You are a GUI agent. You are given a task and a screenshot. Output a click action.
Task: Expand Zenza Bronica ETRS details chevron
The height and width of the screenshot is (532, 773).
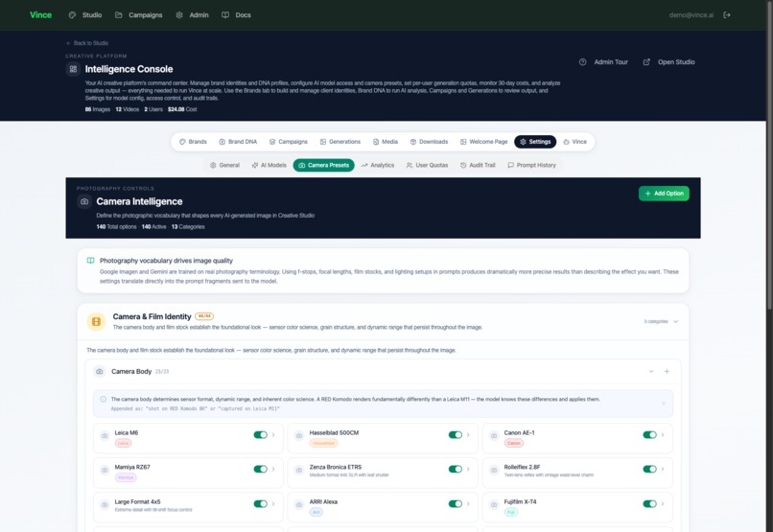(x=468, y=469)
